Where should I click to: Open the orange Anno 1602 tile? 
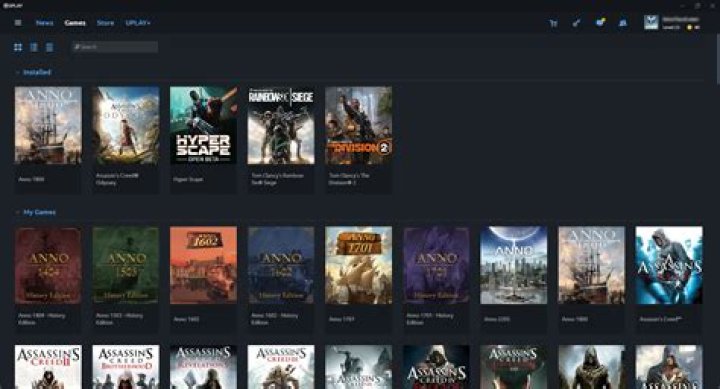203,279
